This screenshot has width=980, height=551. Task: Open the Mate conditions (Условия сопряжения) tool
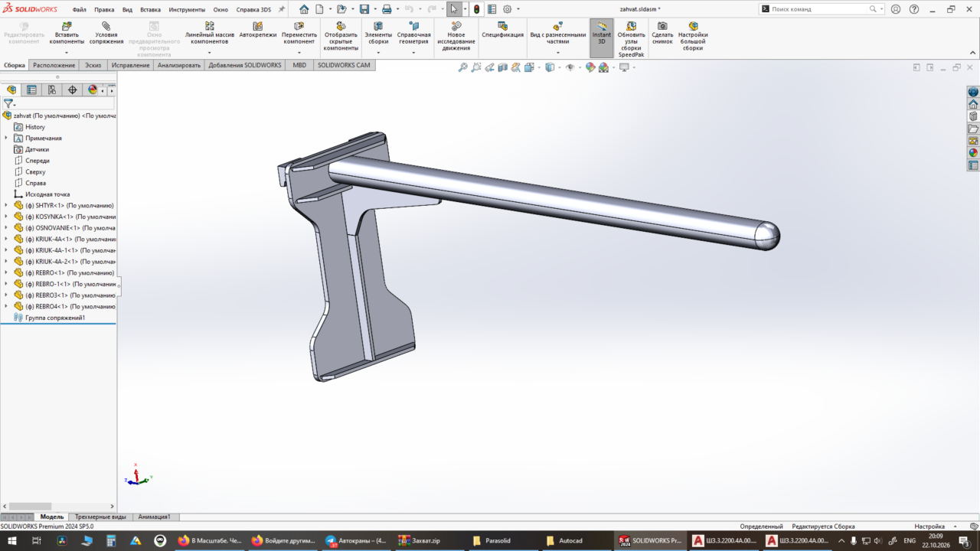[106, 33]
